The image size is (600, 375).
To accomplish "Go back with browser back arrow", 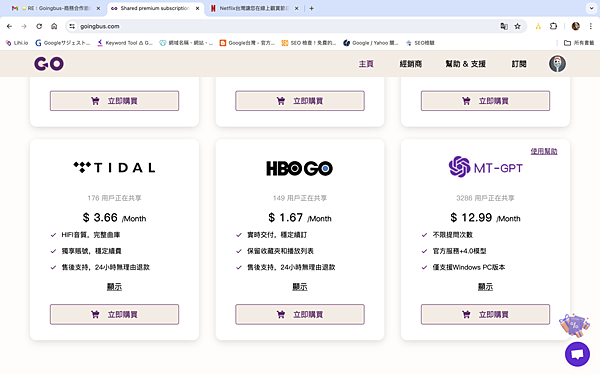I will [x=10, y=26].
